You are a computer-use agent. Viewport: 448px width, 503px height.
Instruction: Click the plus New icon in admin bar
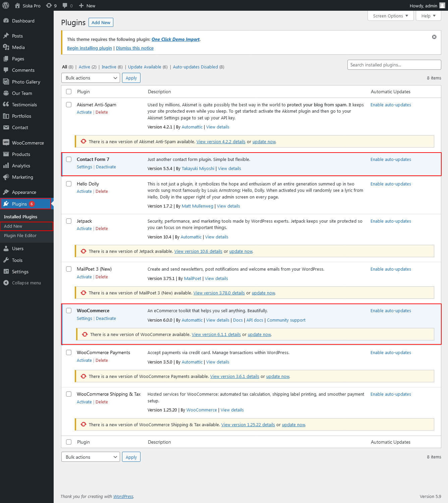81,5
